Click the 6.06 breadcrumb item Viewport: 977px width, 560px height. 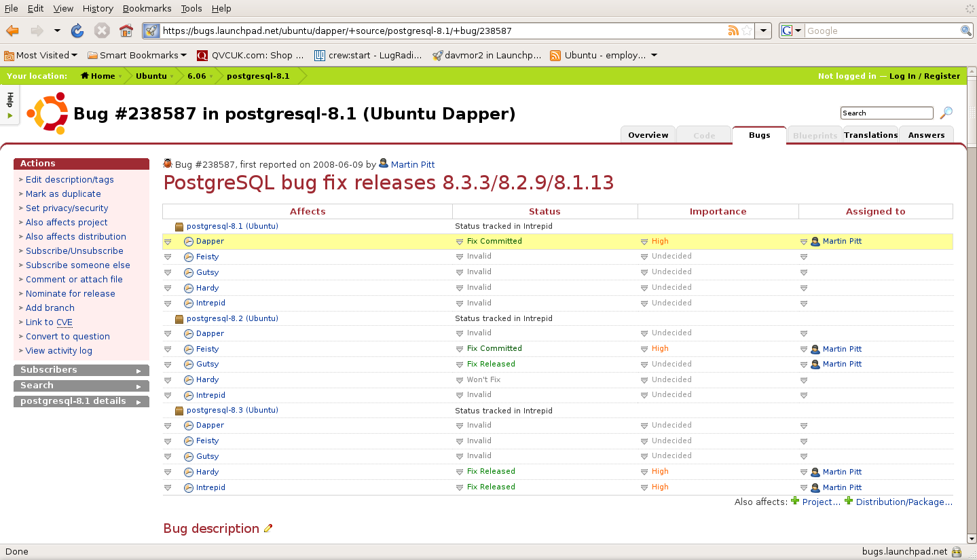click(197, 76)
